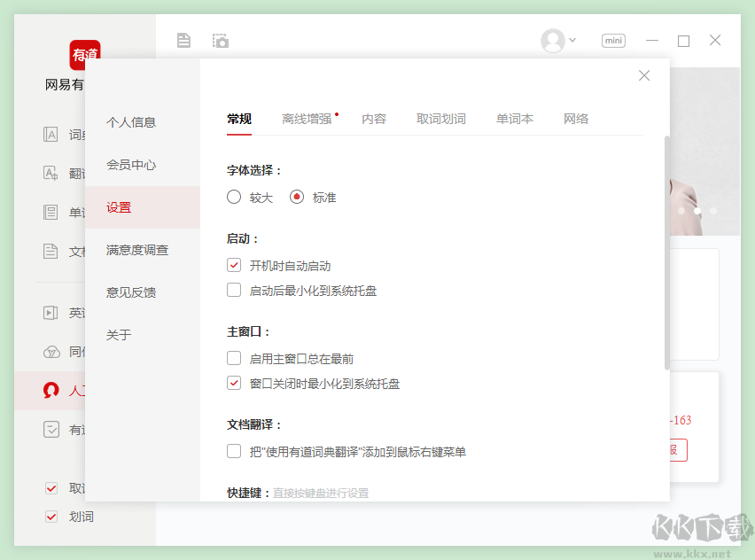The height and width of the screenshot is (560, 755).
Task: Select the 较大 font size option
Action: [x=234, y=197]
